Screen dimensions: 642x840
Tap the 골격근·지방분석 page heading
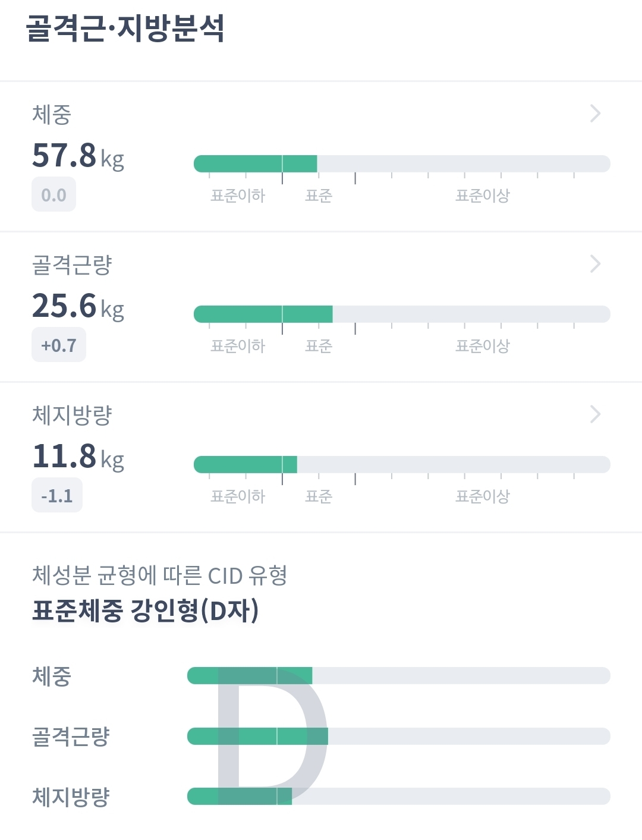point(125,28)
